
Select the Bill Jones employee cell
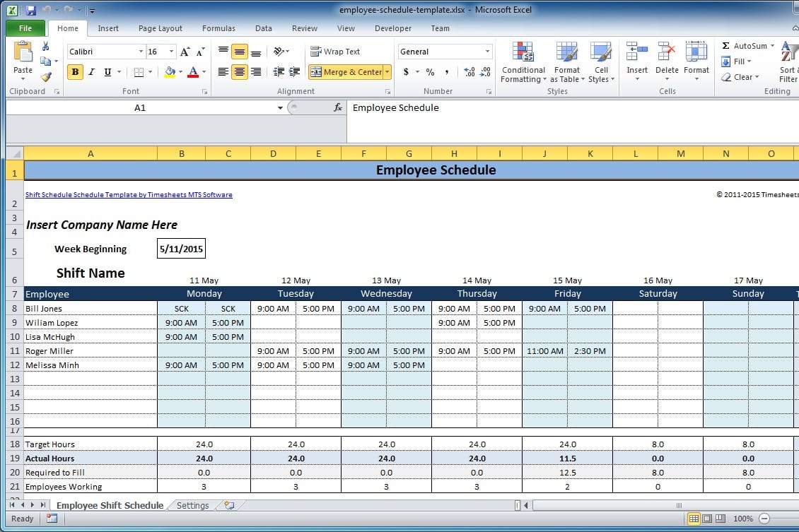coord(91,308)
